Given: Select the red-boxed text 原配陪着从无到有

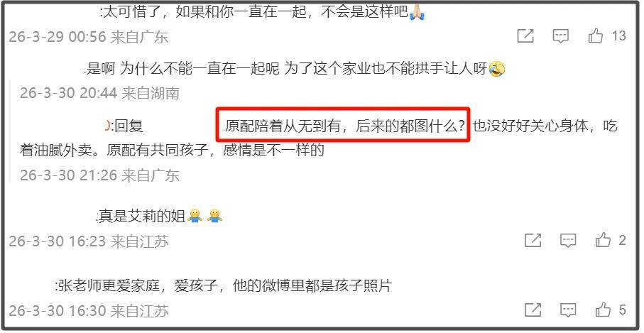Looking at the screenshot, I should click(282, 125).
